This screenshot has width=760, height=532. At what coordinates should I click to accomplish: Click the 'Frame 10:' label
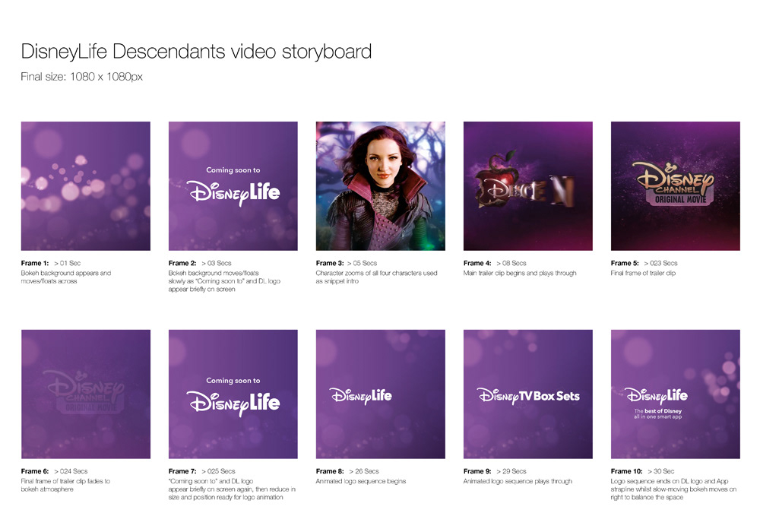pyautogui.click(x=626, y=471)
